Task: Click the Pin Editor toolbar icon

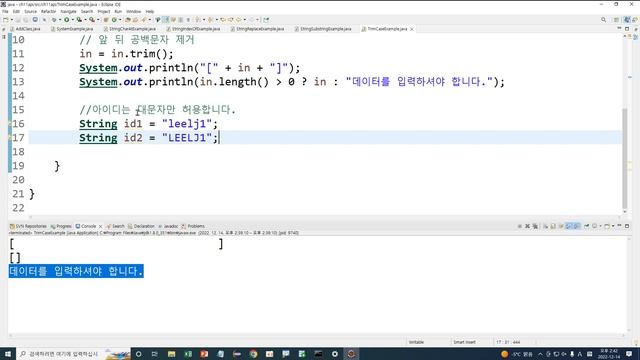Action: pyautogui.click(x=266, y=20)
